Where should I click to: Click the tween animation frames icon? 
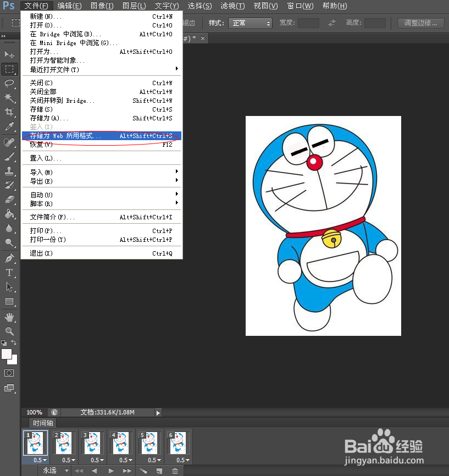coord(143,471)
